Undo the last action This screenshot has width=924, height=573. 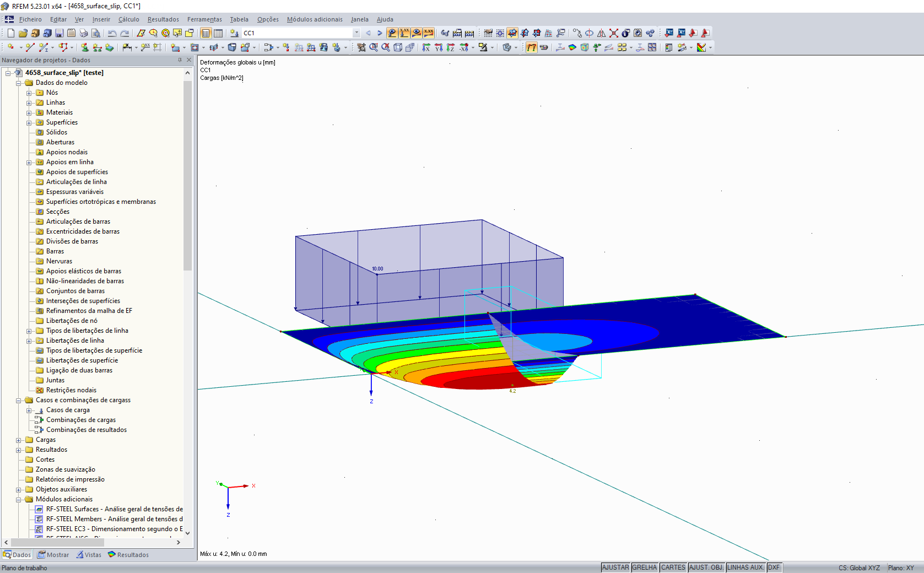click(112, 33)
